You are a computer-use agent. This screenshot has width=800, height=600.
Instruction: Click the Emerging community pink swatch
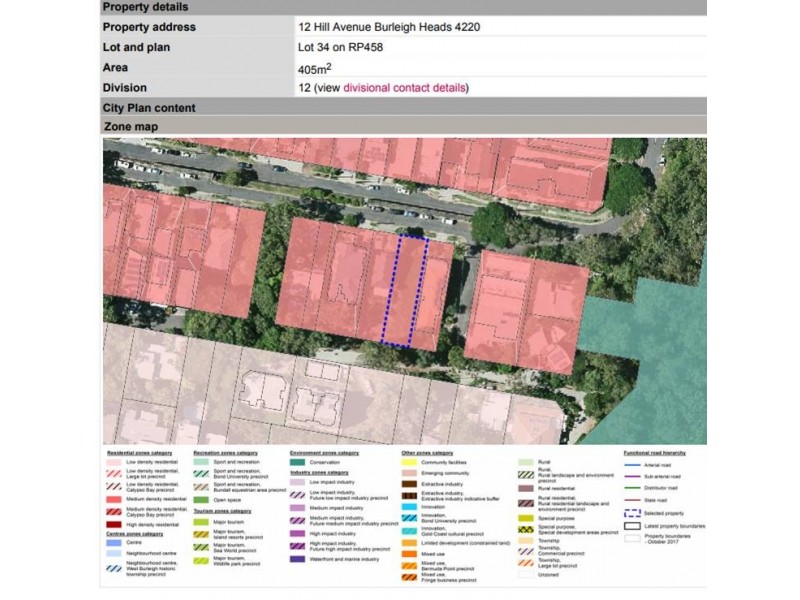point(409,473)
